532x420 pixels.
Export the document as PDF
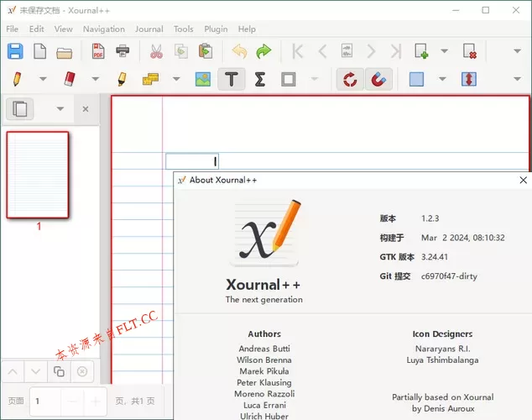[98, 51]
